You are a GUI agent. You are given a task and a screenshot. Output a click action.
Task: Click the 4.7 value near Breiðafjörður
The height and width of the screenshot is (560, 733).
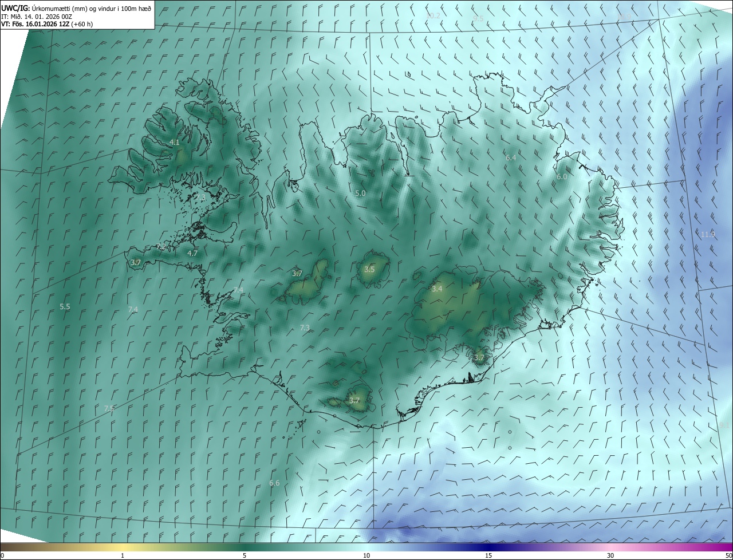[192, 253]
